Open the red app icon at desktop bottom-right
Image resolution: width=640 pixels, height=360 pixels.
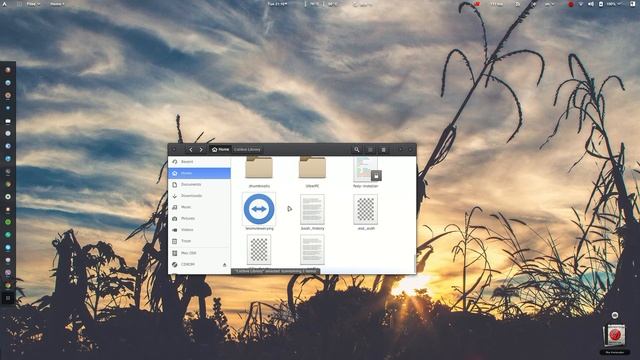click(x=615, y=336)
